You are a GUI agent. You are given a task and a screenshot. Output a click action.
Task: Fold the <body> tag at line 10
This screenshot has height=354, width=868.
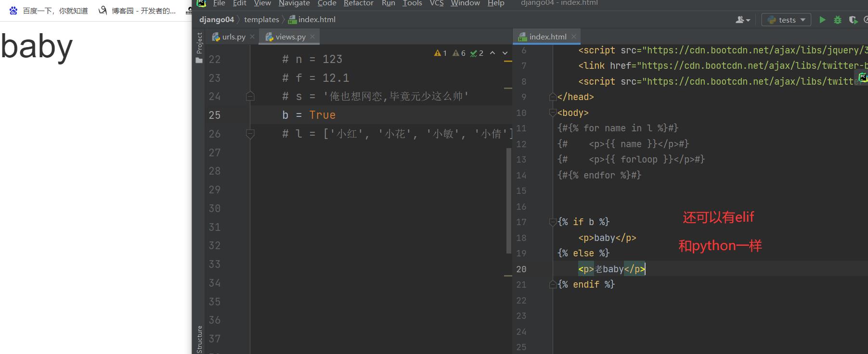tap(553, 113)
